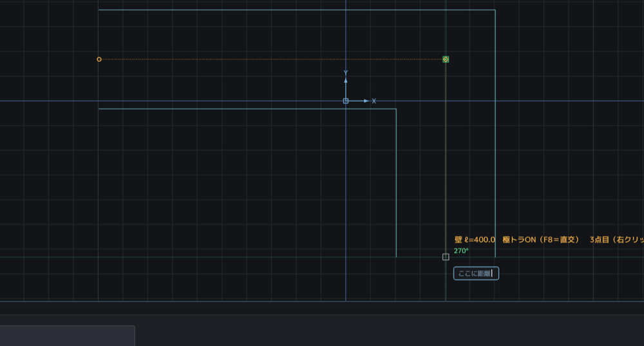The image size is (644, 346).
Task: Click the 極トラON（F8=直交） hint text
Action: click(541, 240)
